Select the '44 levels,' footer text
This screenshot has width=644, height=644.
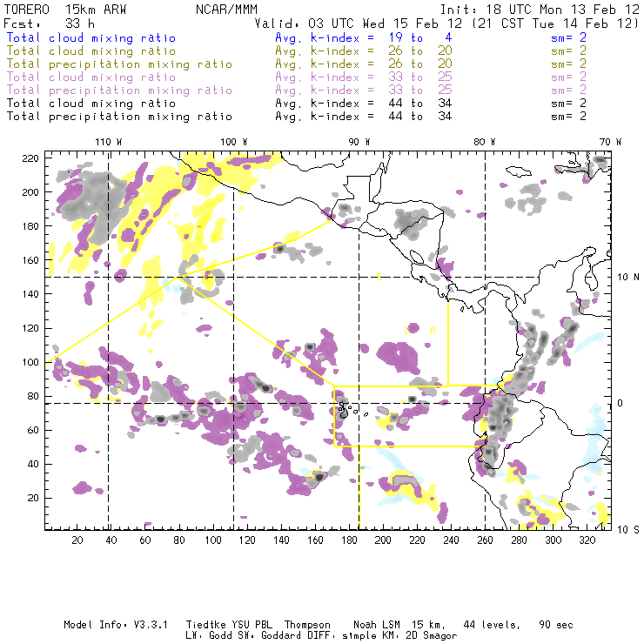click(x=492, y=625)
